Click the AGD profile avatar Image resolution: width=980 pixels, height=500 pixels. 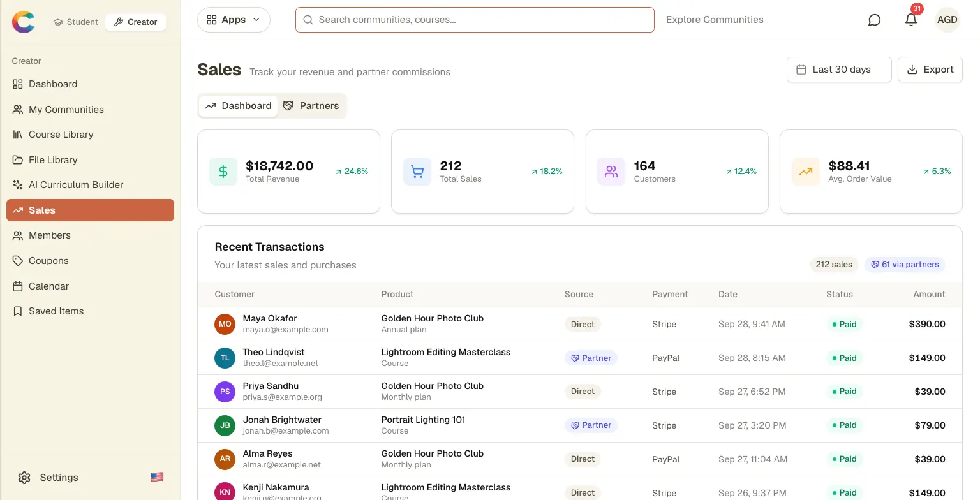[947, 20]
